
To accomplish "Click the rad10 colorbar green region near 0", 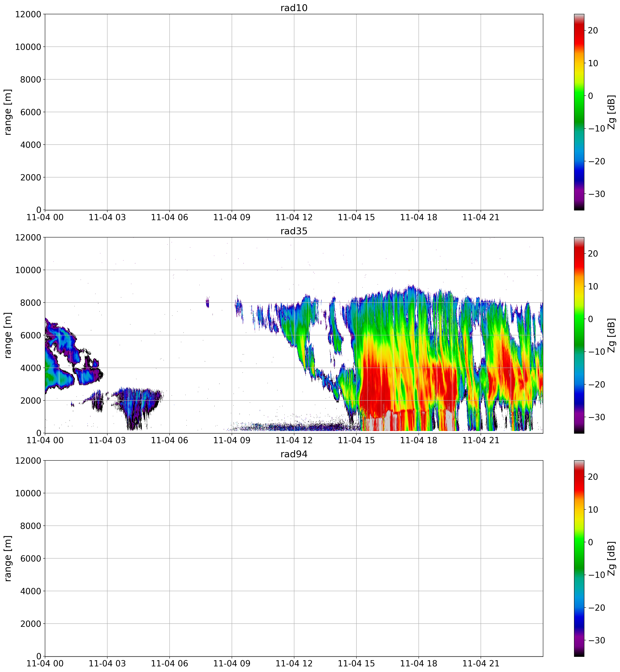I will (x=579, y=96).
